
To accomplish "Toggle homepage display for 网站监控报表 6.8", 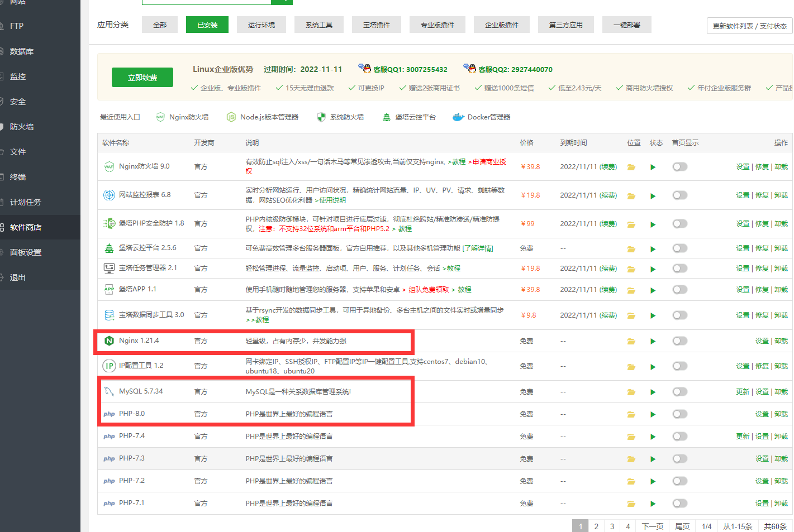I will [680, 195].
